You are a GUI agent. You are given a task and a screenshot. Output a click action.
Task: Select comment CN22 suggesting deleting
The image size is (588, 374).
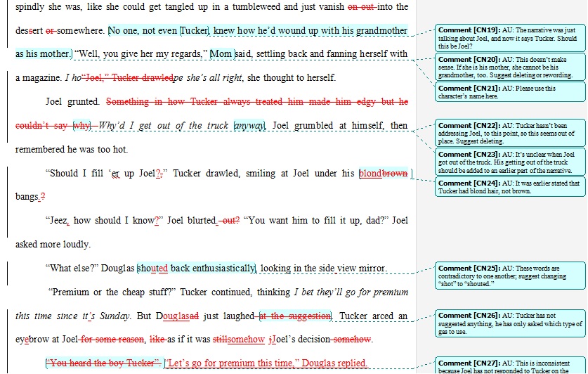click(x=509, y=133)
